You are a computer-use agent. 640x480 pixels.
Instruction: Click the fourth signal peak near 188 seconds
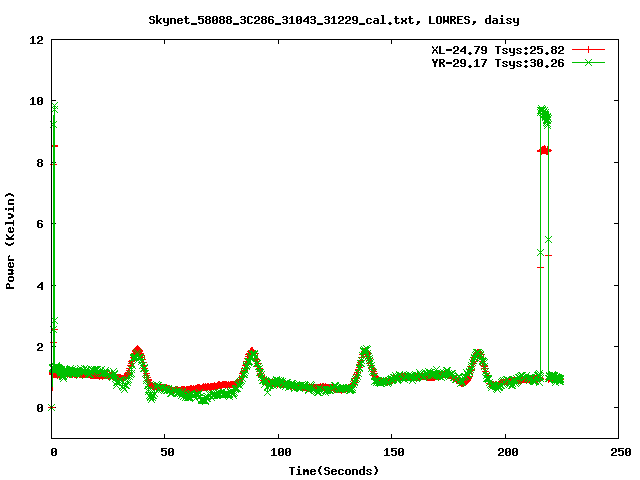pyautogui.click(x=478, y=353)
